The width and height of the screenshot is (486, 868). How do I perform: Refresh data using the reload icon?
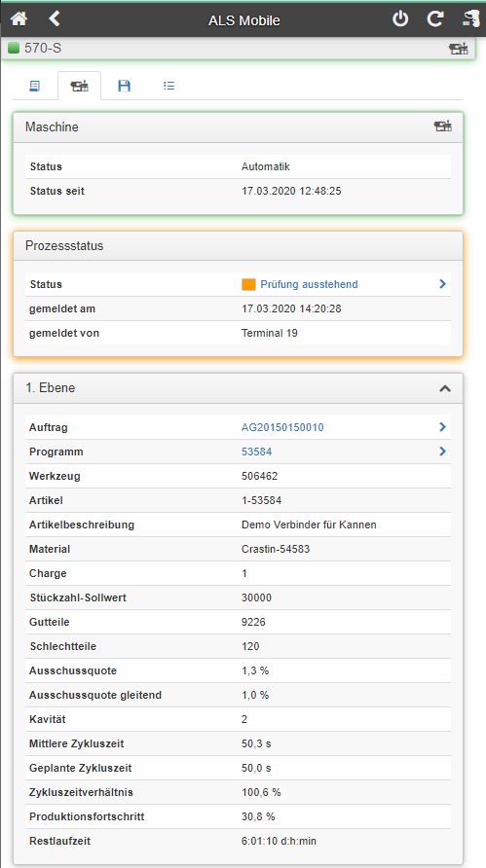435,19
